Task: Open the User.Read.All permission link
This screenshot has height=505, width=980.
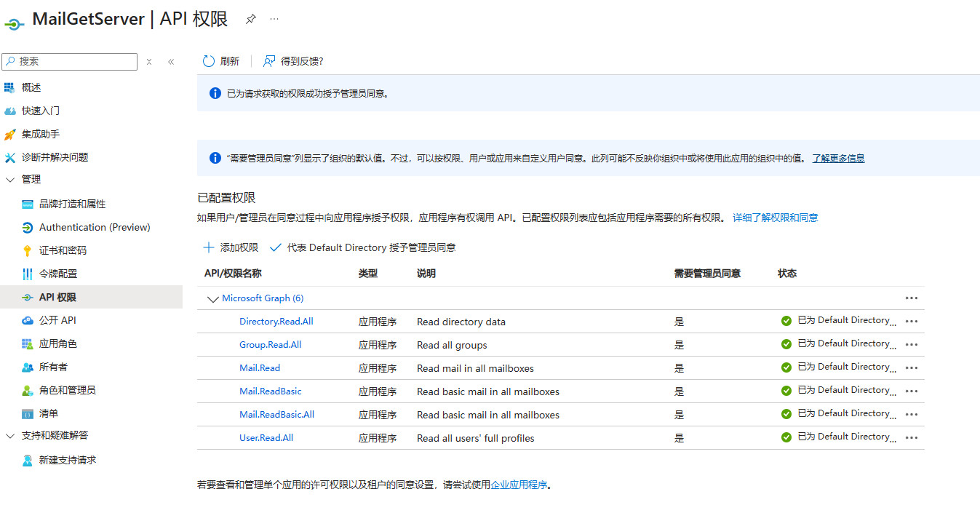Action: click(x=266, y=438)
